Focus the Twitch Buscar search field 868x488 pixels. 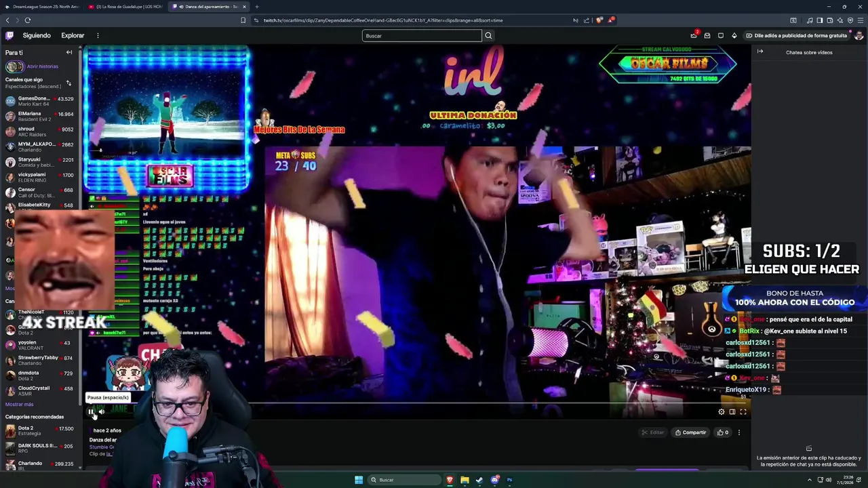(422, 35)
